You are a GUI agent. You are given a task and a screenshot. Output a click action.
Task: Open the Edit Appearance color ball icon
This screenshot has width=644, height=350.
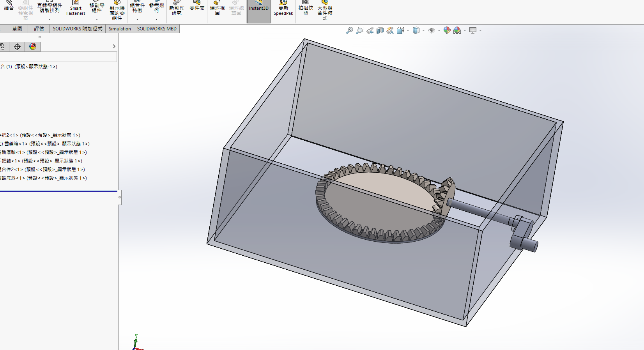pyautogui.click(x=447, y=30)
